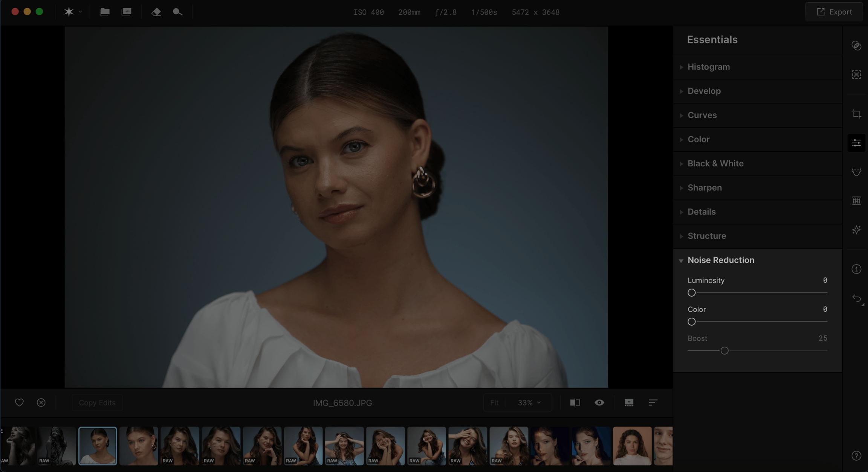Open the Black & White panel
This screenshot has height=472, width=868.
[x=715, y=163]
